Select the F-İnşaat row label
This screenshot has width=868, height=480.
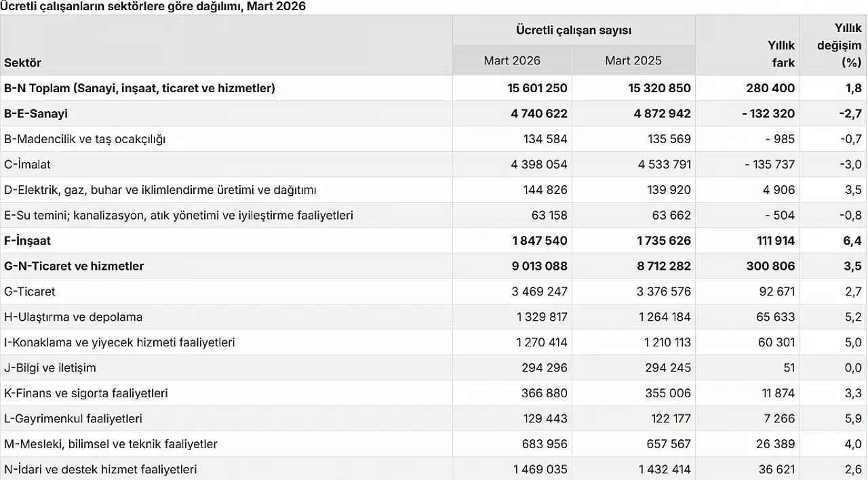pyautogui.click(x=27, y=241)
